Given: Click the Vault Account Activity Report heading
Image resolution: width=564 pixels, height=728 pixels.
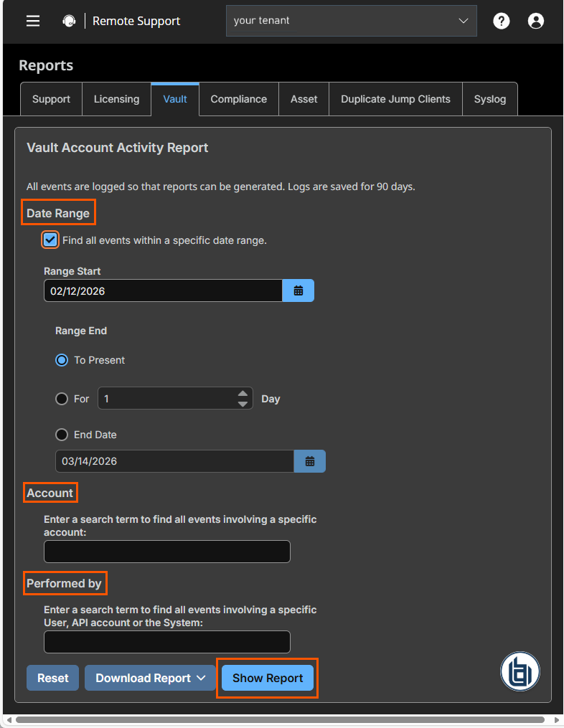Looking at the screenshot, I should click(x=118, y=148).
